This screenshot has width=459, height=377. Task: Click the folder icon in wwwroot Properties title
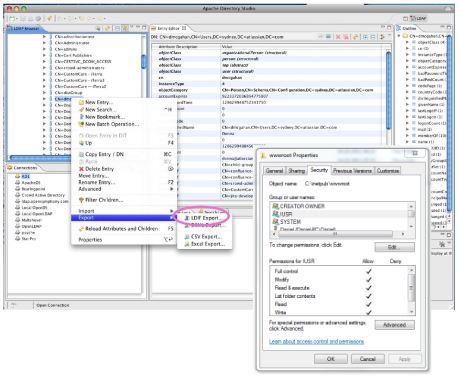[x=263, y=155]
